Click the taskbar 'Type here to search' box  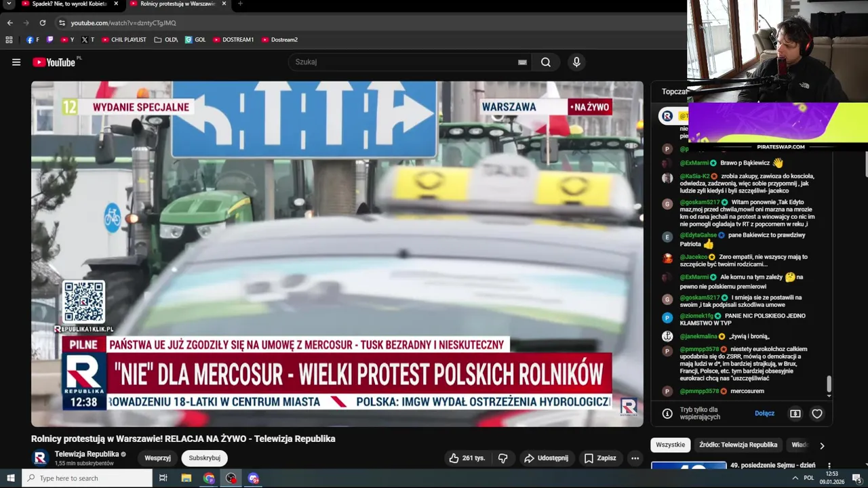87,479
